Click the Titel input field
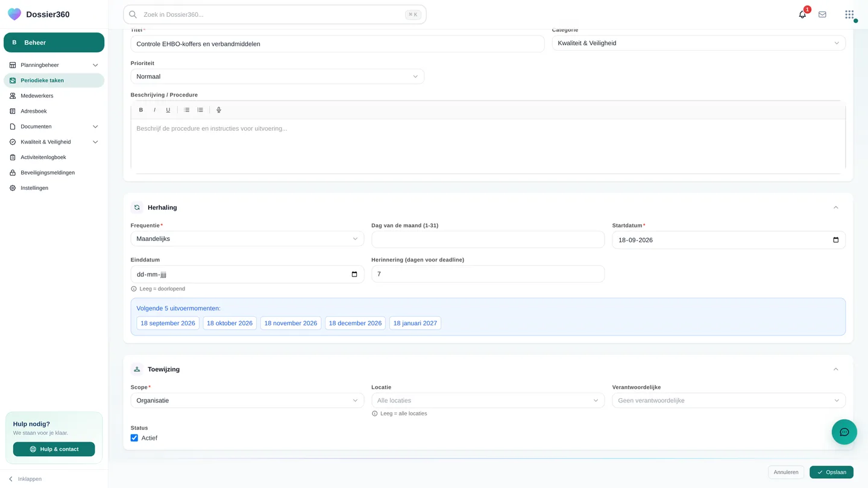Image resolution: width=868 pixels, height=488 pixels. [x=338, y=44]
